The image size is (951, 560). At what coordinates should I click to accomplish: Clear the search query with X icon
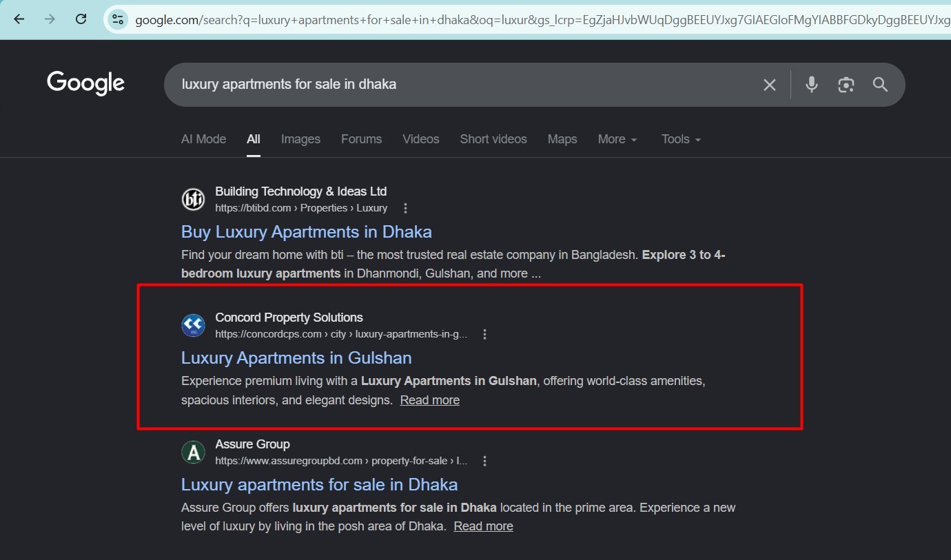pos(770,85)
